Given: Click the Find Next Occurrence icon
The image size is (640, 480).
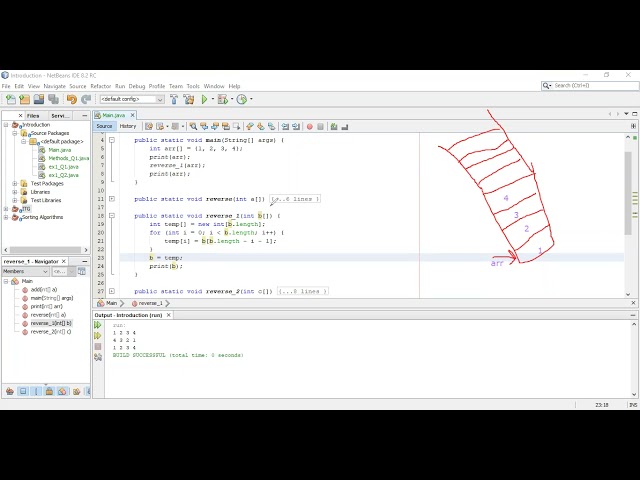Looking at the screenshot, I should coord(215,127).
